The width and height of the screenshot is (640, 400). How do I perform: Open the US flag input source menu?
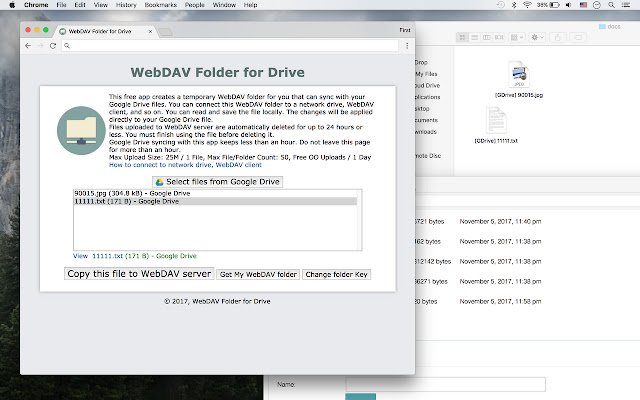[583, 5]
